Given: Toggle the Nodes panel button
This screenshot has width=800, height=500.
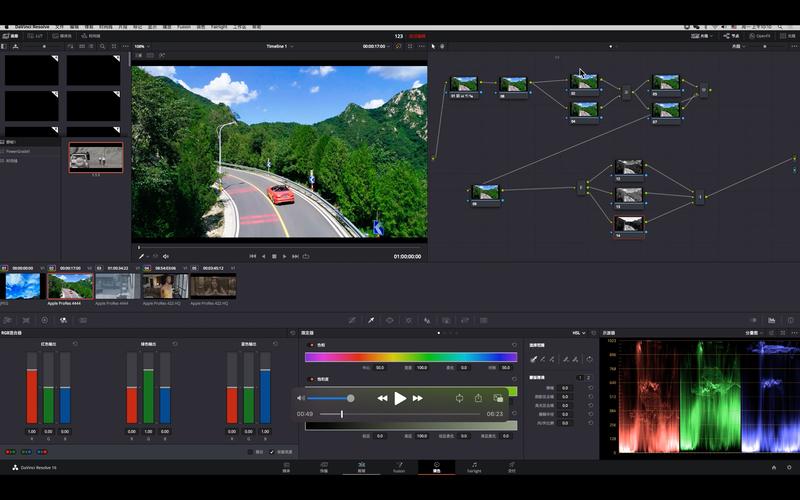Looking at the screenshot, I should 732,36.
